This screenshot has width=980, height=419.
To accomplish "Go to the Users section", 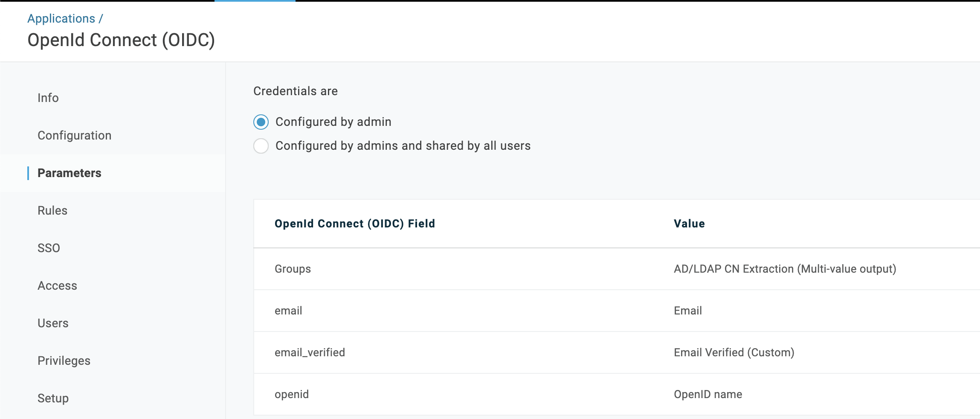I will coord(53,323).
